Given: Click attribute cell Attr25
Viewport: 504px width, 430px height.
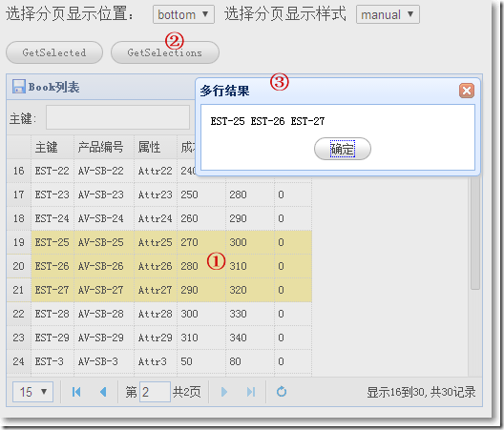Looking at the screenshot, I should (155, 242).
